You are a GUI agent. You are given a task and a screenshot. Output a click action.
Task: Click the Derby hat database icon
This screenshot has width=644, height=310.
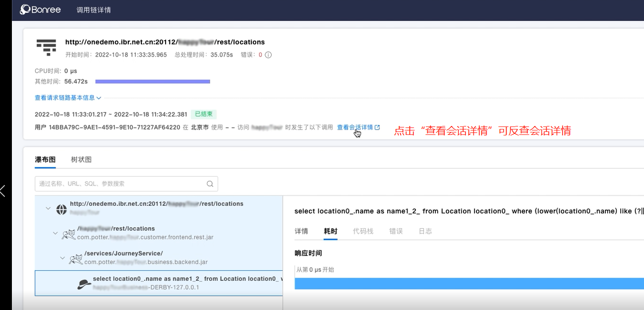click(84, 284)
